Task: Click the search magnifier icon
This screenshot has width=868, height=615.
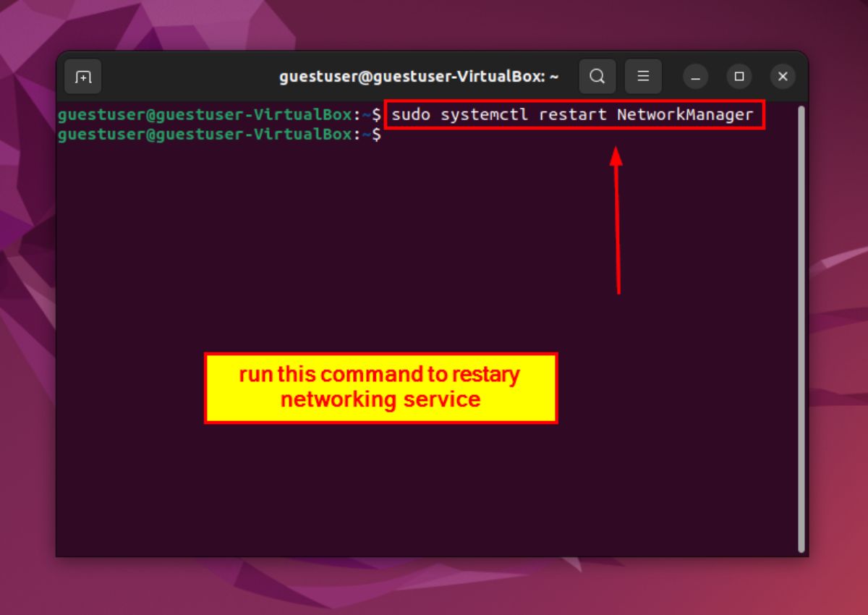Action: pyautogui.click(x=597, y=77)
